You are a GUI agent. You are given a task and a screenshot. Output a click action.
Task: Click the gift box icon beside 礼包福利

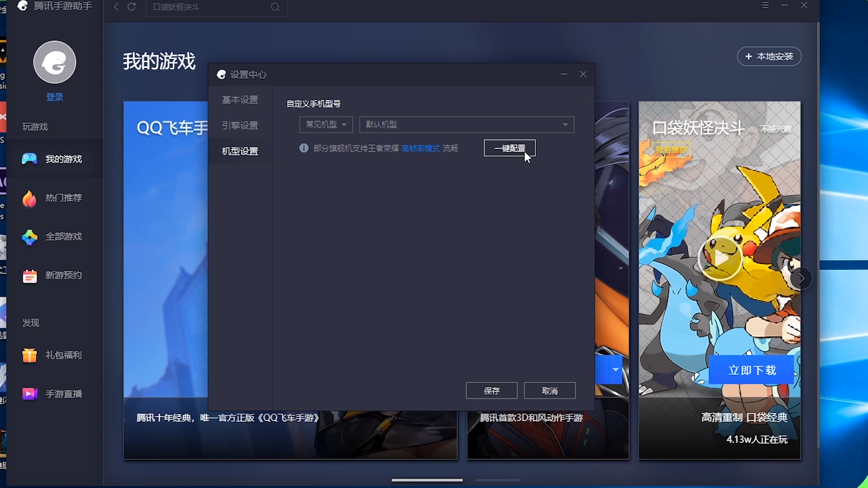point(29,355)
